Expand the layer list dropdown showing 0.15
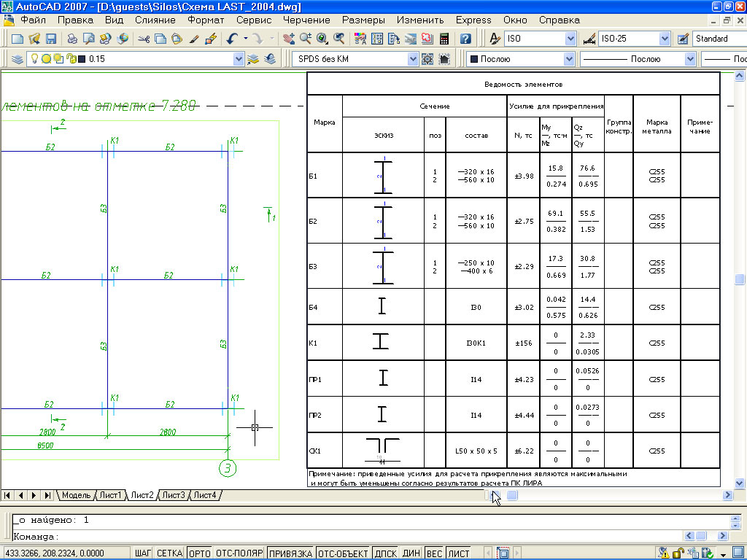 (x=239, y=59)
